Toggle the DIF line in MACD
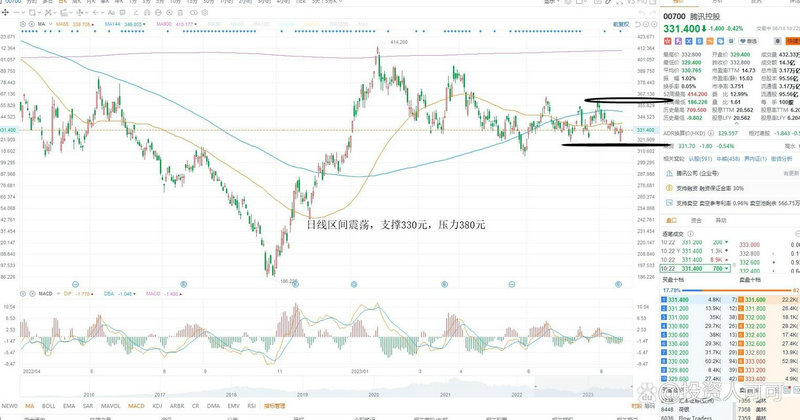 pos(79,294)
